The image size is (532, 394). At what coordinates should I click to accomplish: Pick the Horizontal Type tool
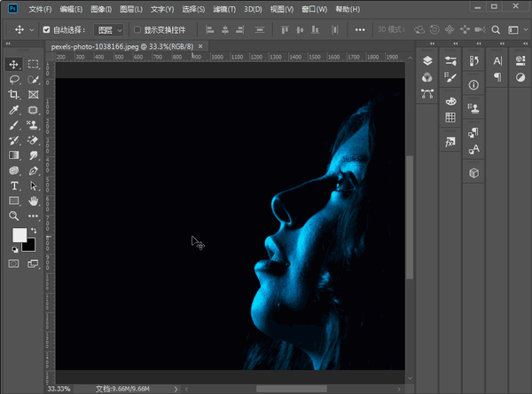tap(14, 185)
